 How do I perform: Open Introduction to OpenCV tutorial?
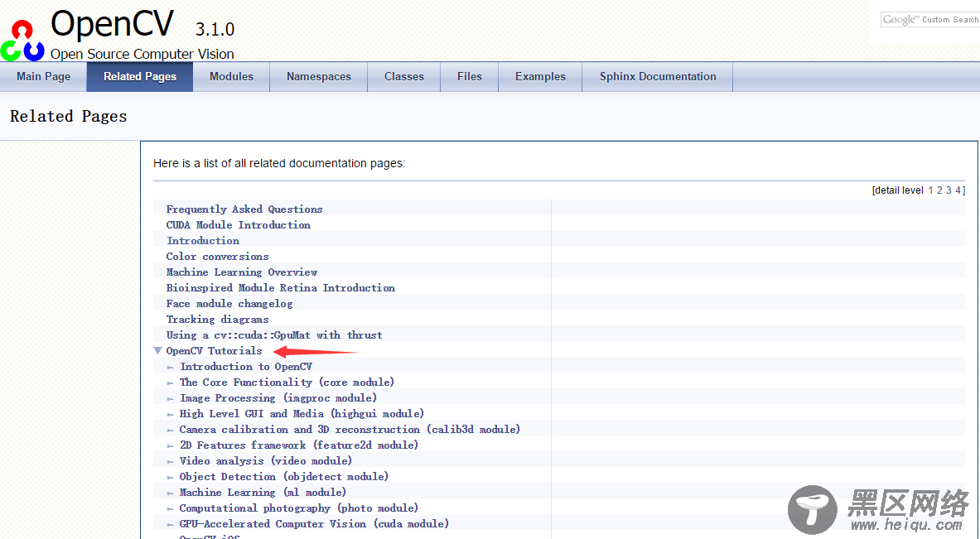click(246, 367)
